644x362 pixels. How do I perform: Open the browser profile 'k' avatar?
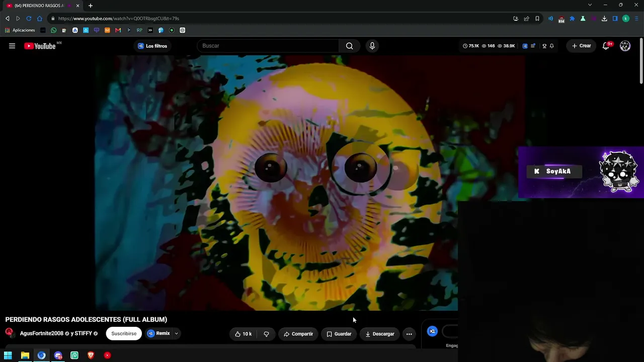coord(626,19)
